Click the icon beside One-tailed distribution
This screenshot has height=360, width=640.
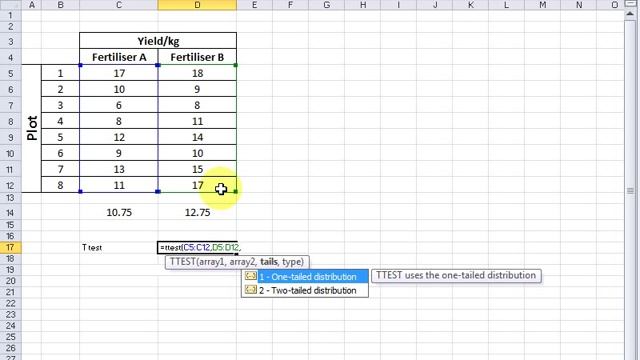tap(251, 276)
